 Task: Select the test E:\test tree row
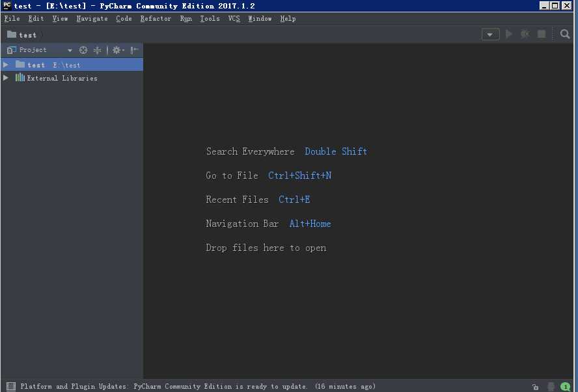(72, 65)
